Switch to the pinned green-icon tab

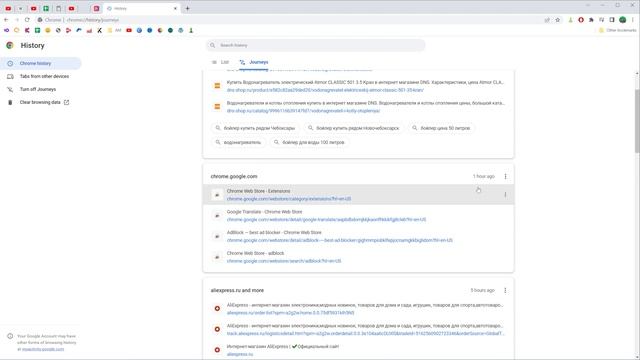click(x=46, y=8)
